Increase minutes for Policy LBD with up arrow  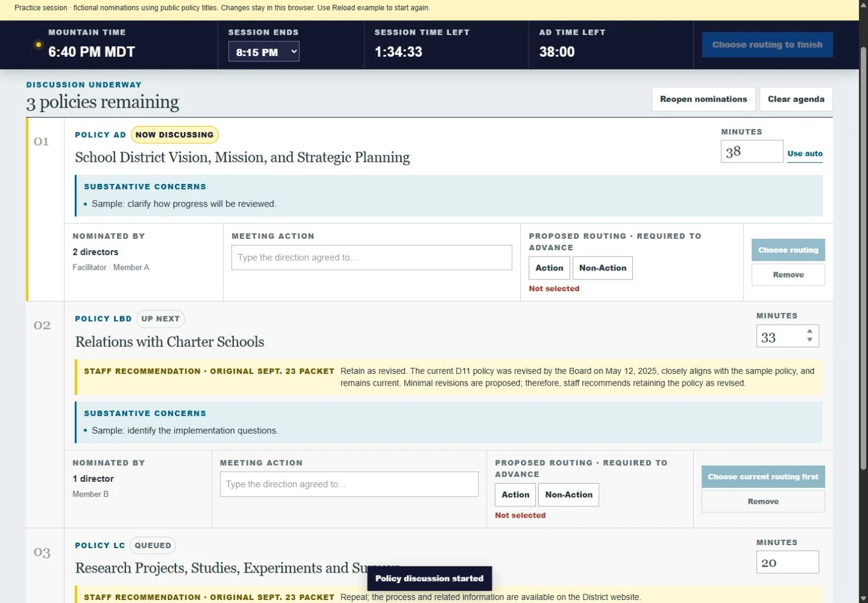coord(810,331)
